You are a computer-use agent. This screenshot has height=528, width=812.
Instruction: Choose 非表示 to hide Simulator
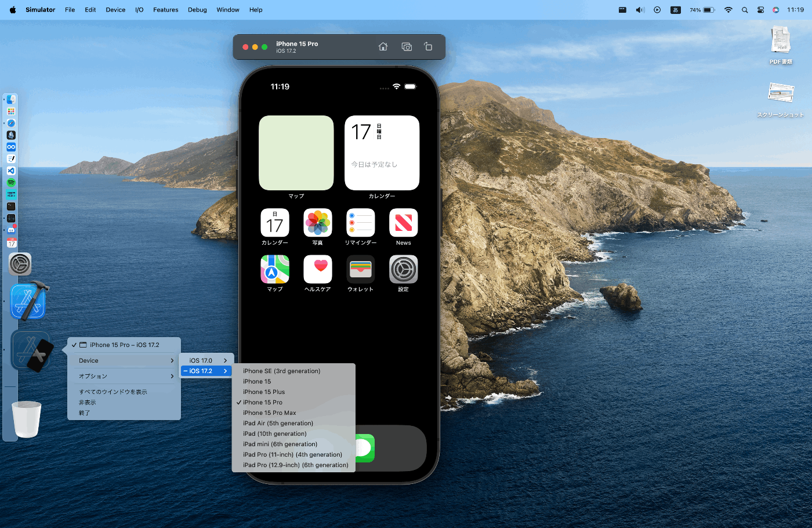pos(124,402)
